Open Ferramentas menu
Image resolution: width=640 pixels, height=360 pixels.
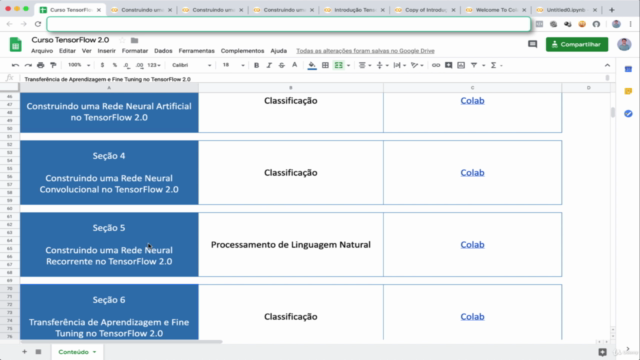point(196,51)
